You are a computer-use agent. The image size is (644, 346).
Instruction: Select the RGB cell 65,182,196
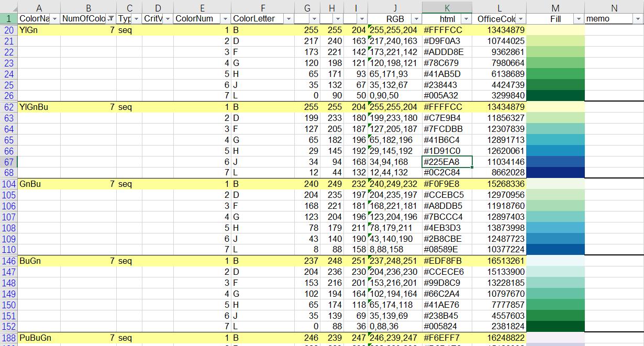[395, 140]
